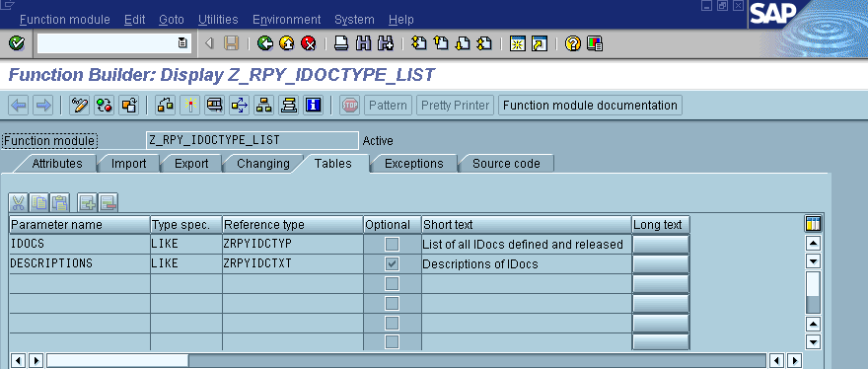The height and width of the screenshot is (369, 868).
Task: Click the Paste clipboard icon above table
Action: 59,203
